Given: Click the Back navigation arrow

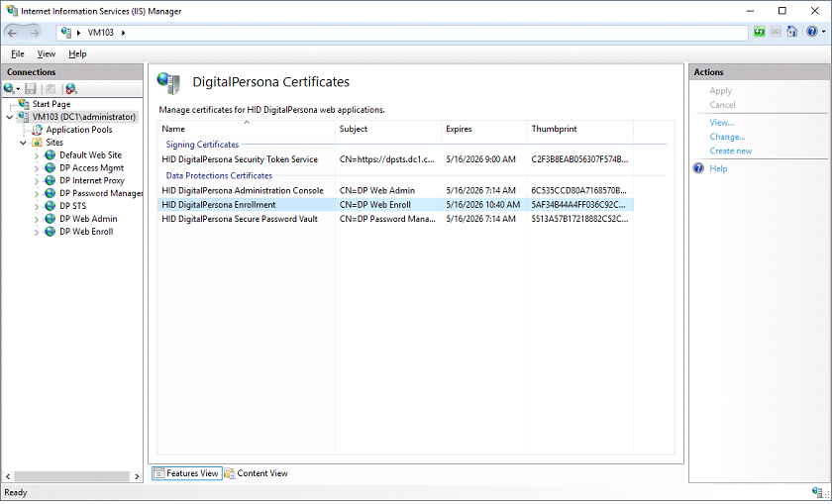Looking at the screenshot, I should [13, 32].
